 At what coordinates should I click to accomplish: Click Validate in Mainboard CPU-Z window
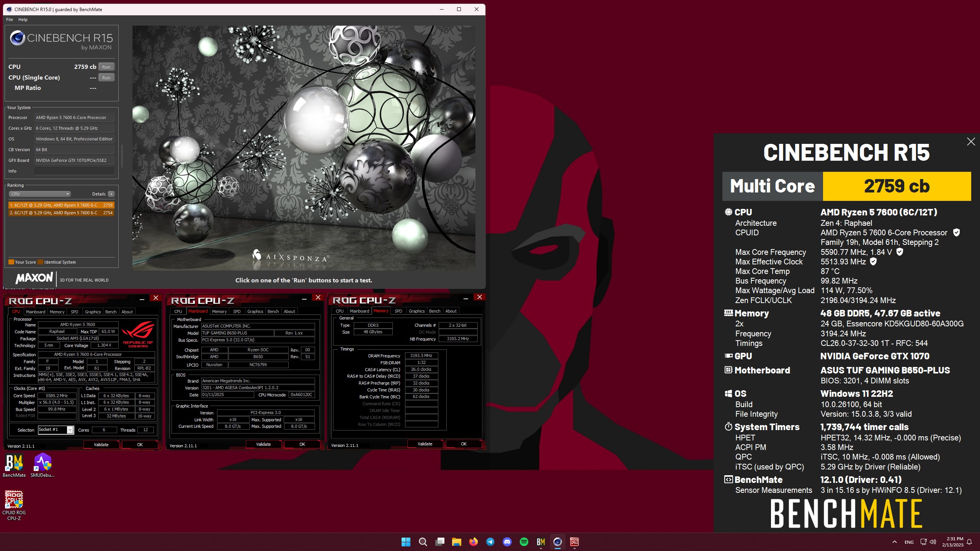pos(263,444)
